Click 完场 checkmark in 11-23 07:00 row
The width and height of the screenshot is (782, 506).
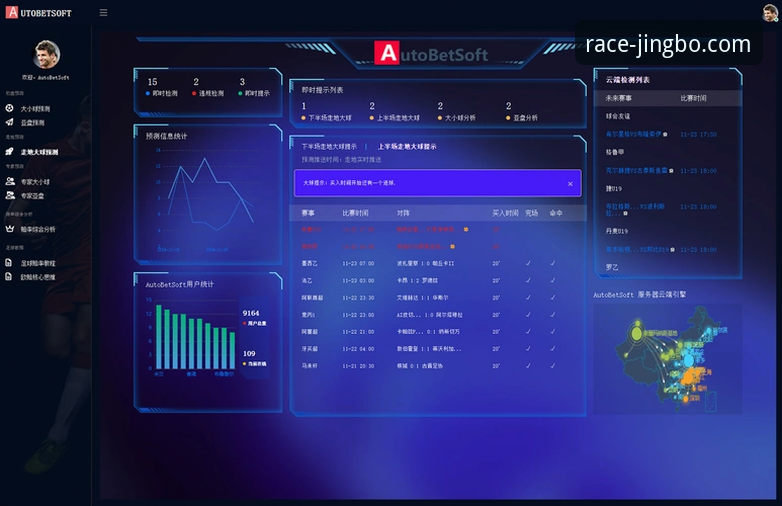(x=528, y=263)
